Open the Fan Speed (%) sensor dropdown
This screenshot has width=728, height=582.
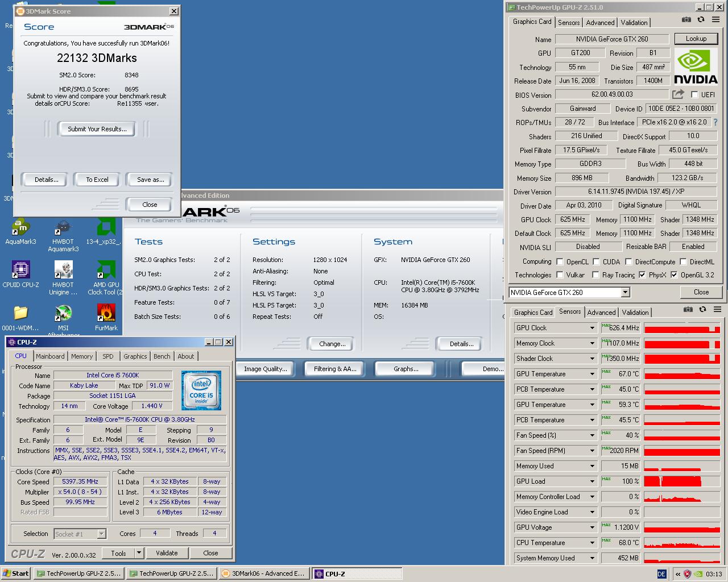(592, 435)
